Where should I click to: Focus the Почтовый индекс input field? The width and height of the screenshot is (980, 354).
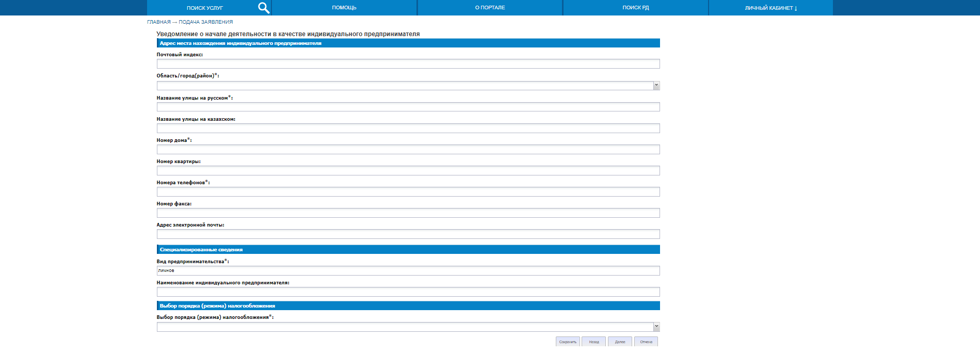pyautogui.click(x=408, y=64)
